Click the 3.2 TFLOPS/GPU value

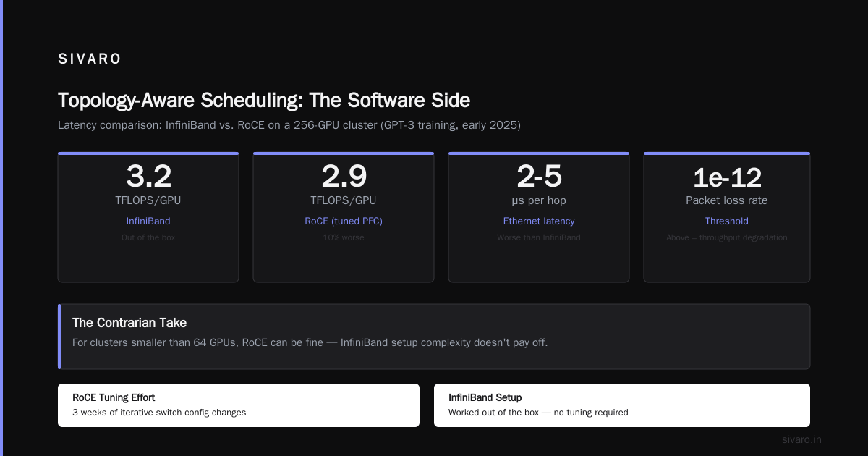pyautogui.click(x=148, y=176)
